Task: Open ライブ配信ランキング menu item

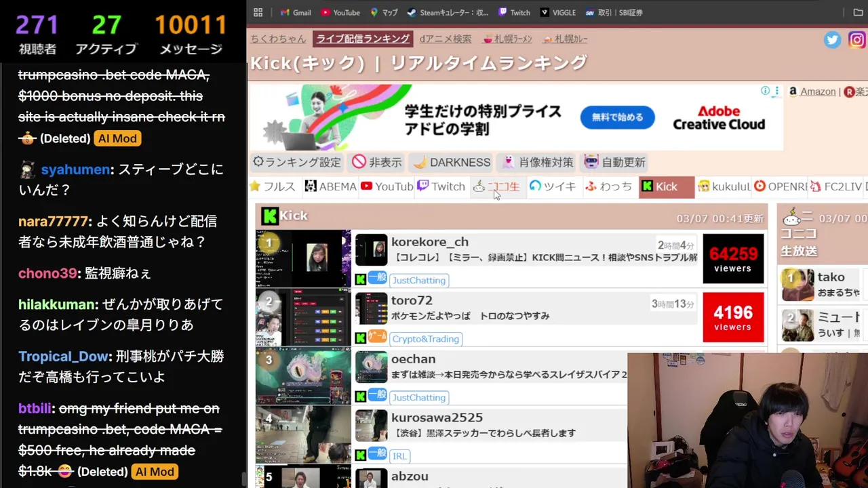Action: coord(363,39)
